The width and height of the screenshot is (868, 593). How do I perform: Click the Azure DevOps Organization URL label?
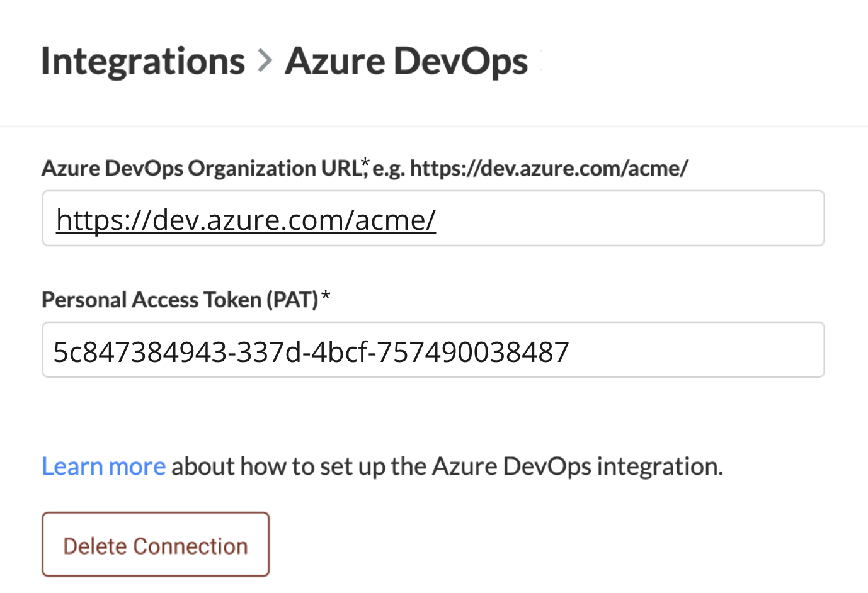coord(365,168)
